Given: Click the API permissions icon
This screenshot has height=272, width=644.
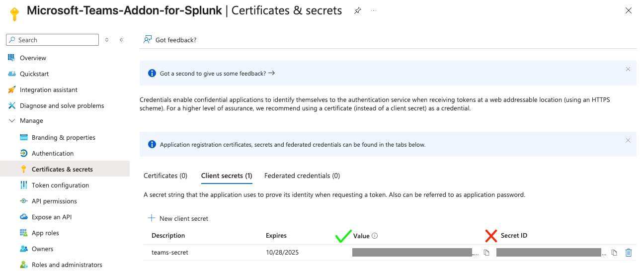Looking at the screenshot, I should [x=23, y=201].
